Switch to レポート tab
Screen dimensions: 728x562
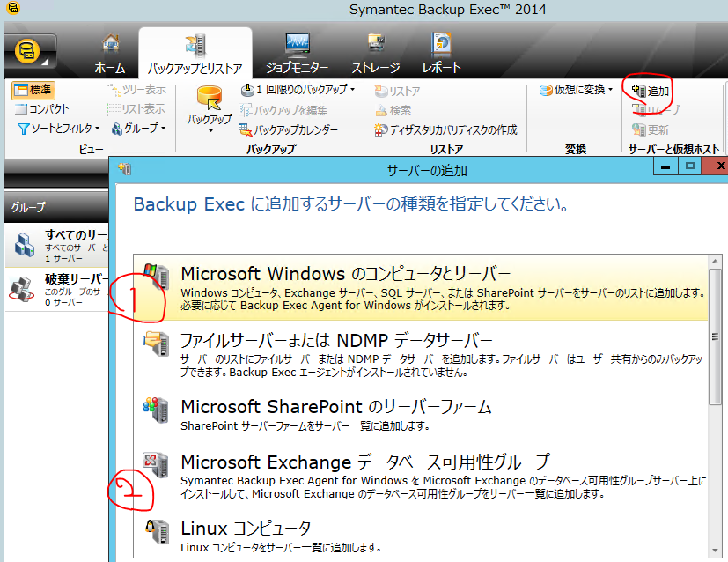click(441, 53)
